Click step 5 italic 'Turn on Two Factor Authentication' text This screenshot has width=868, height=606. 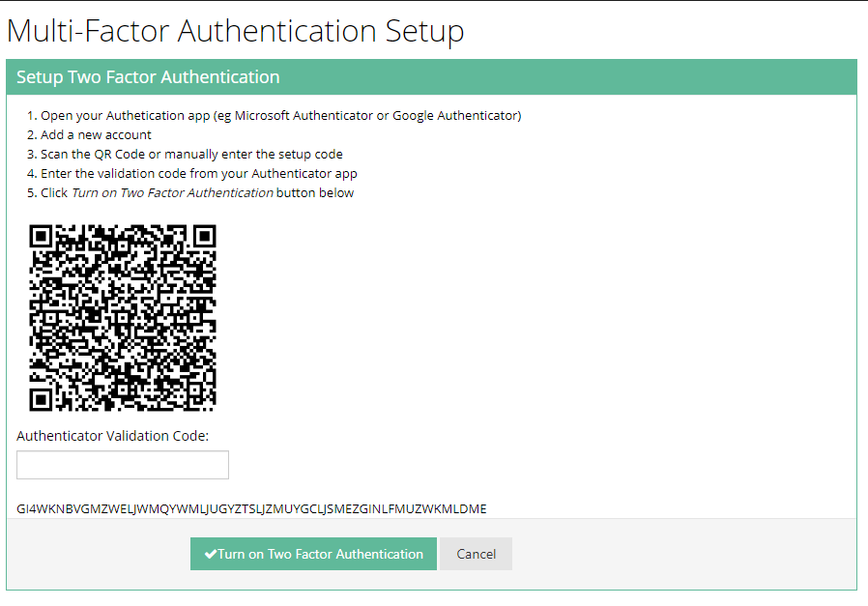pyautogui.click(x=172, y=193)
